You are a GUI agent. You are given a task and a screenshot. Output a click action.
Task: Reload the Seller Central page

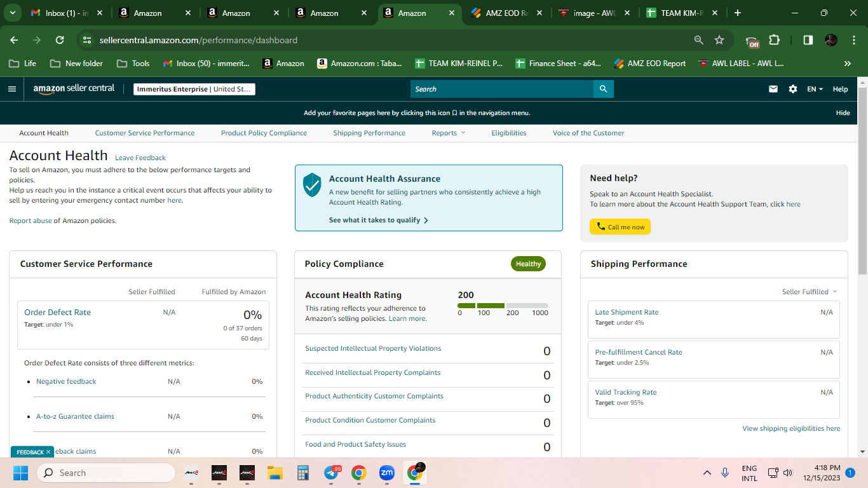60,40
